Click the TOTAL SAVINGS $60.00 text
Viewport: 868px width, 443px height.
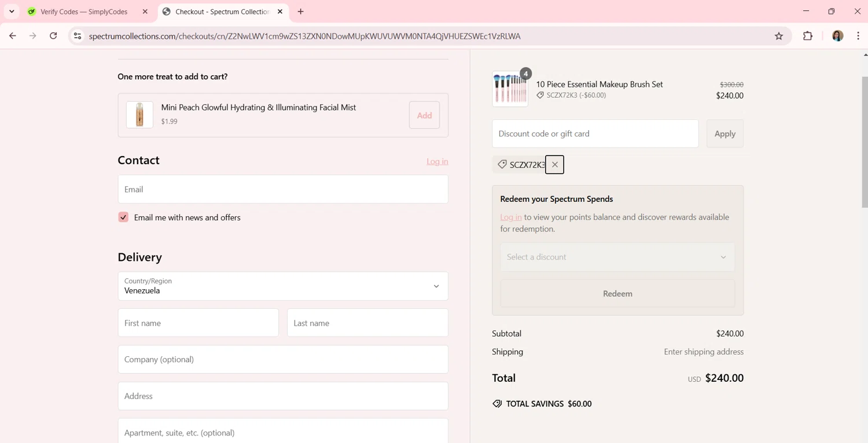click(549, 404)
